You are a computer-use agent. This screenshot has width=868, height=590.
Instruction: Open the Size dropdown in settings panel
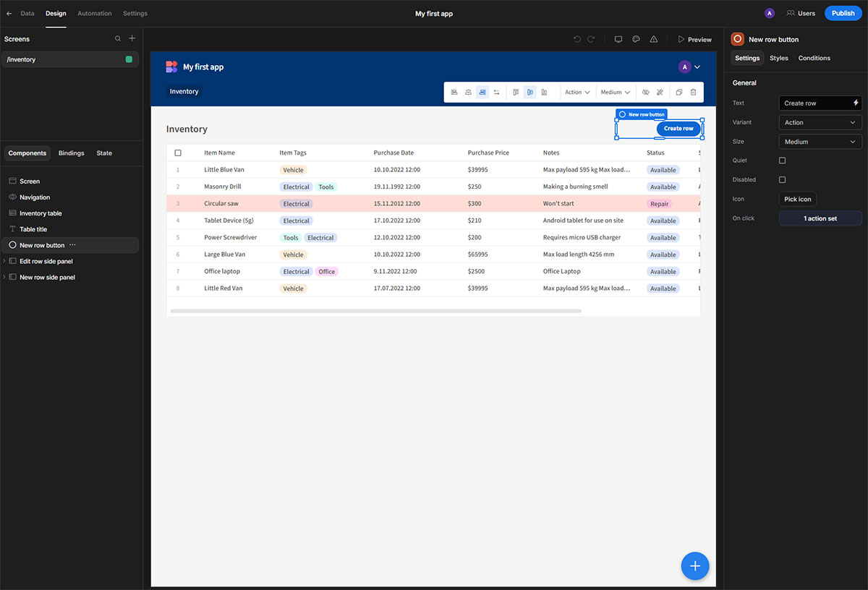[820, 142]
